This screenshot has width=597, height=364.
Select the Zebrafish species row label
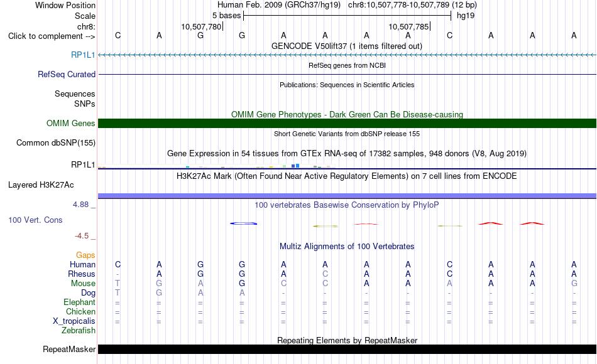tap(79, 330)
